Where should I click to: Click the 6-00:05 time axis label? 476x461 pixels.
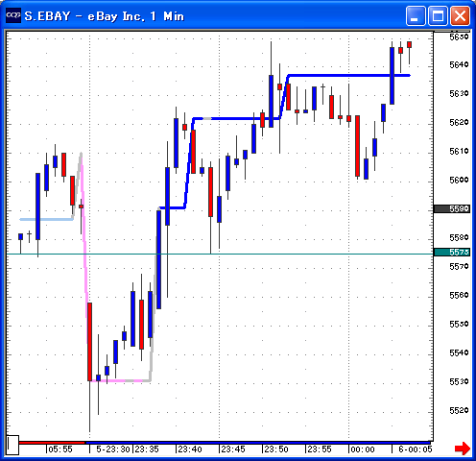click(416, 449)
